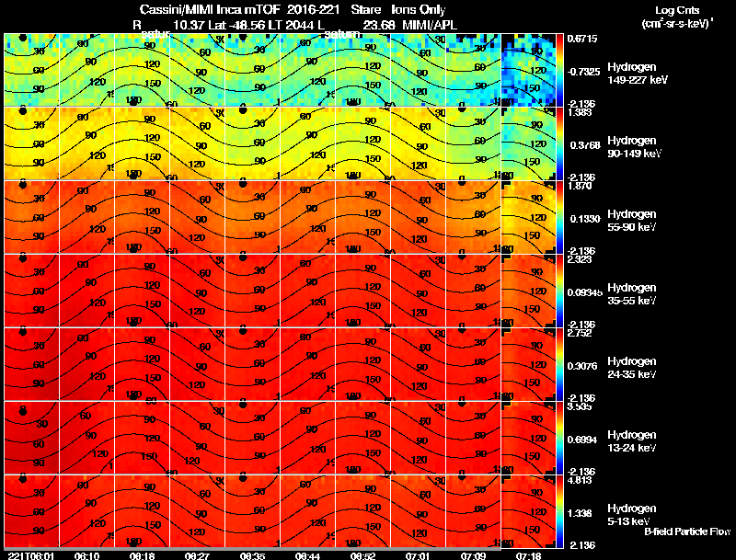
Task: Select the 'Hydrogen 13-24 keV' channel label
Action: point(632,441)
